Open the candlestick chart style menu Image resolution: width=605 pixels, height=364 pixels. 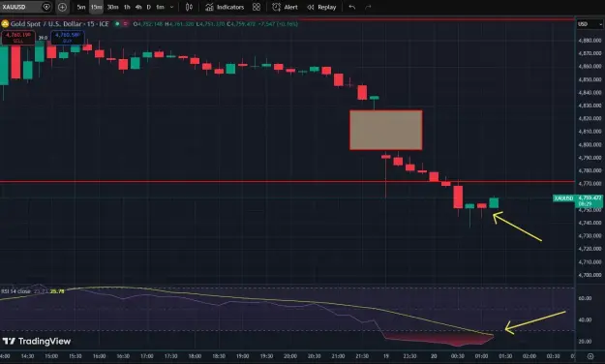pyautogui.click(x=189, y=7)
